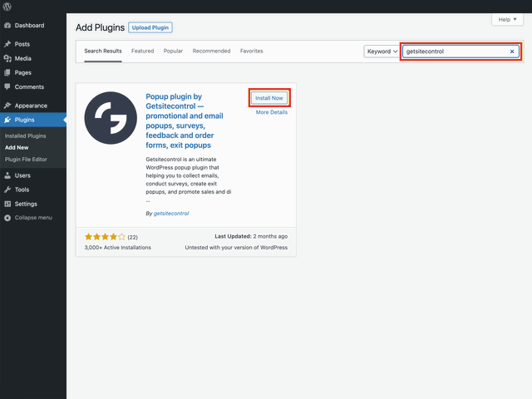The width and height of the screenshot is (532, 399).
Task: Open the Pages section
Action: (x=23, y=72)
